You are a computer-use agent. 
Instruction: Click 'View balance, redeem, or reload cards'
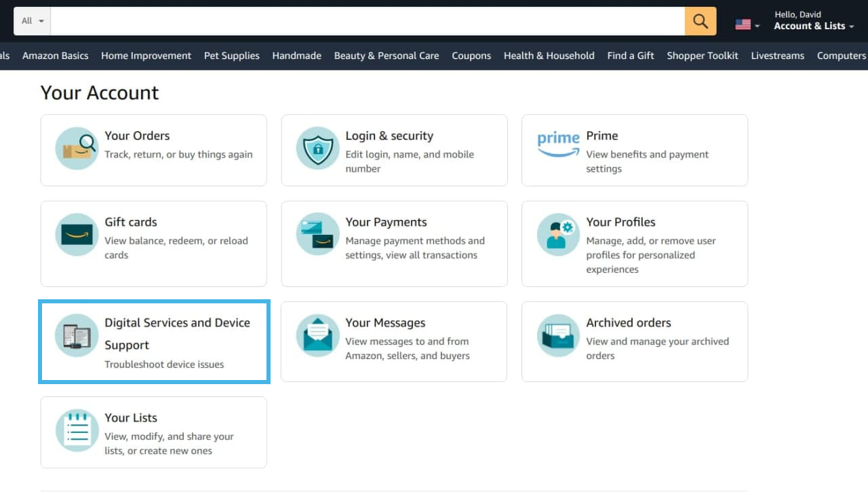(176, 248)
